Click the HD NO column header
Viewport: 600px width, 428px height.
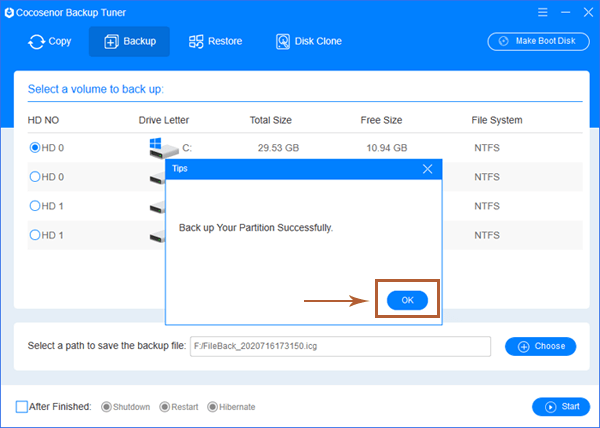point(43,120)
